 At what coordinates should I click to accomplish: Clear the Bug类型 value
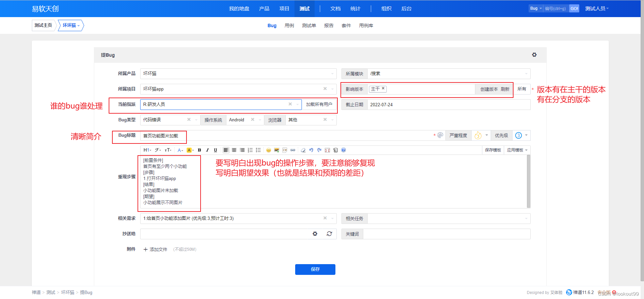(x=189, y=119)
